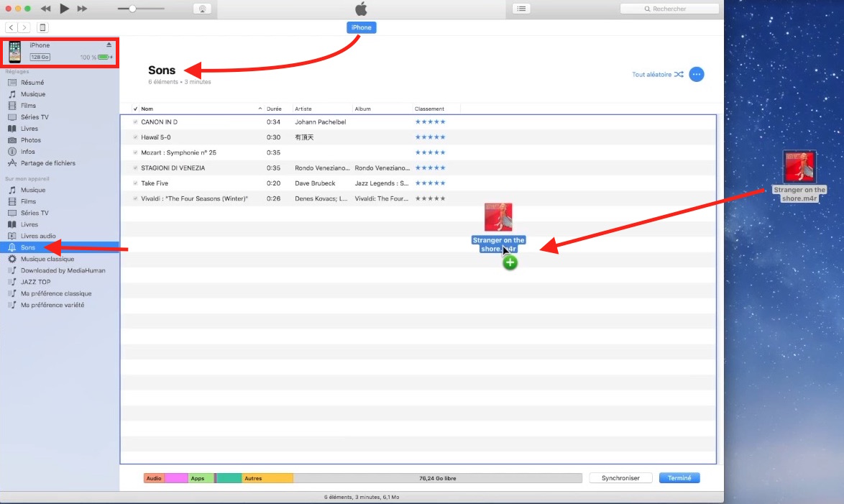Open the blue more-options ellipsis button
The width and height of the screenshot is (844, 504).
point(697,74)
